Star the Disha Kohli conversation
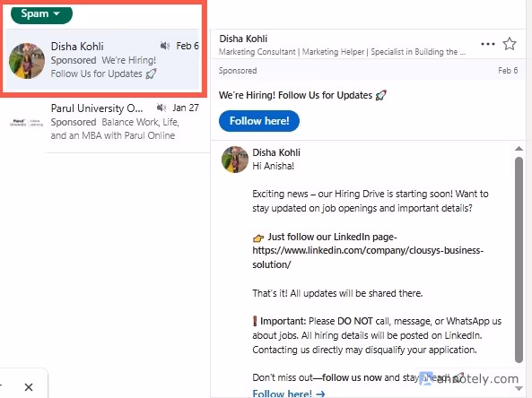This screenshot has width=532, height=398. pos(510,44)
